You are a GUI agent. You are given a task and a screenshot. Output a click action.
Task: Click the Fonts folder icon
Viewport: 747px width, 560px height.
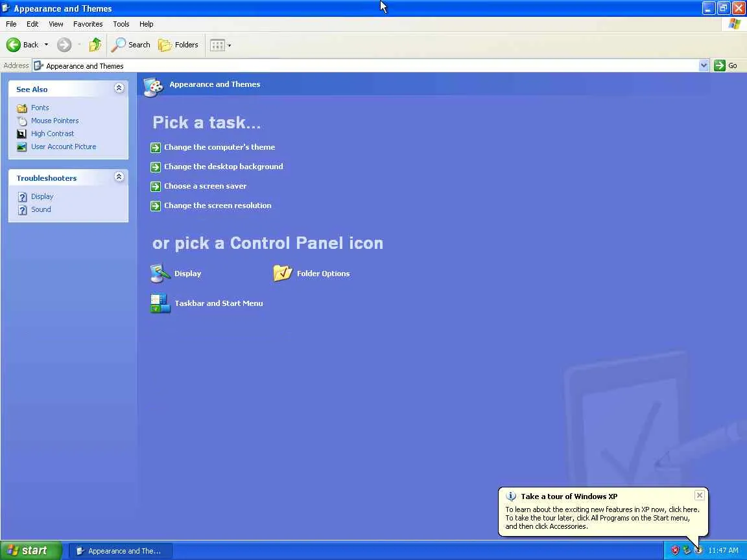22,108
